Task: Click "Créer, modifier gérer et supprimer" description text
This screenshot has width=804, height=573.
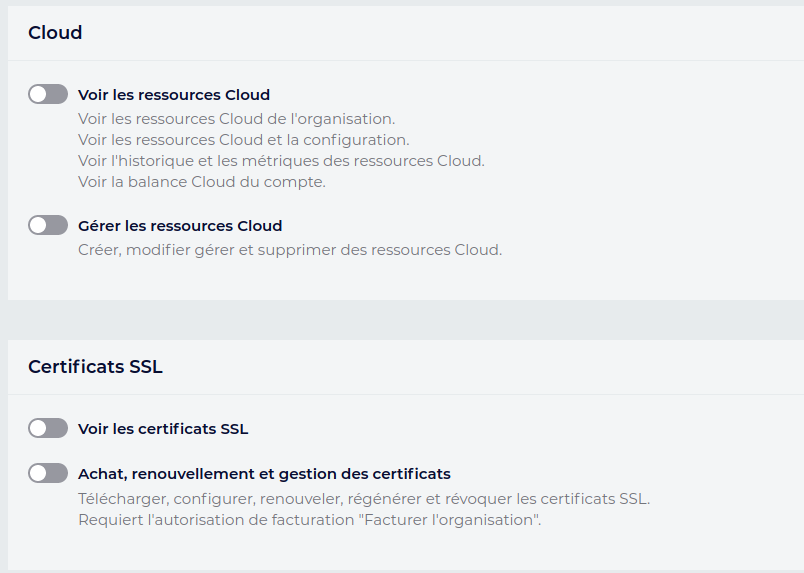Action: point(290,249)
